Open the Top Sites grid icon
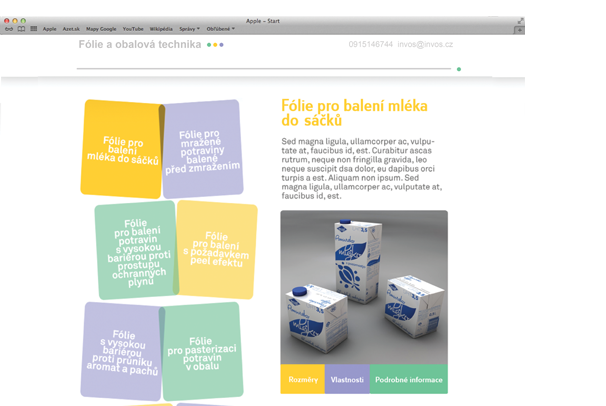Screen dimensions: 606x406 [34, 29]
